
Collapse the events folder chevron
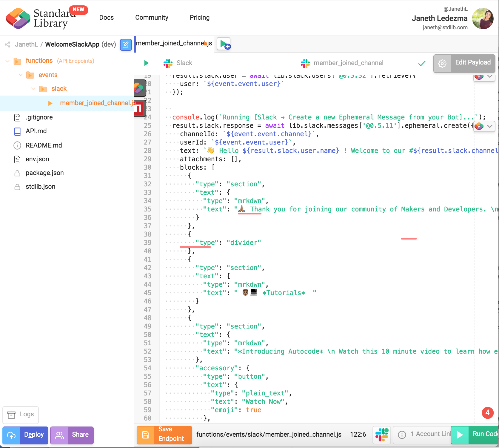(21, 75)
